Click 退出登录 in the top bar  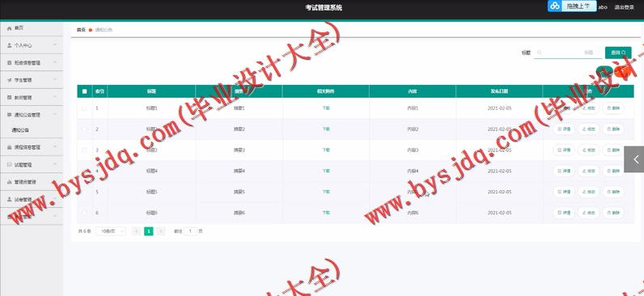pos(624,7)
